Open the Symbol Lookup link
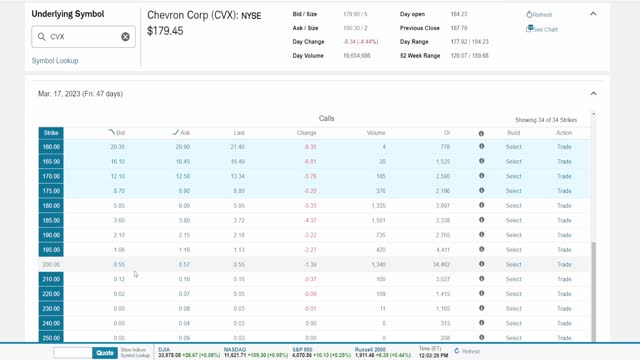This screenshot has width=640, height=360. click(55, 60)
